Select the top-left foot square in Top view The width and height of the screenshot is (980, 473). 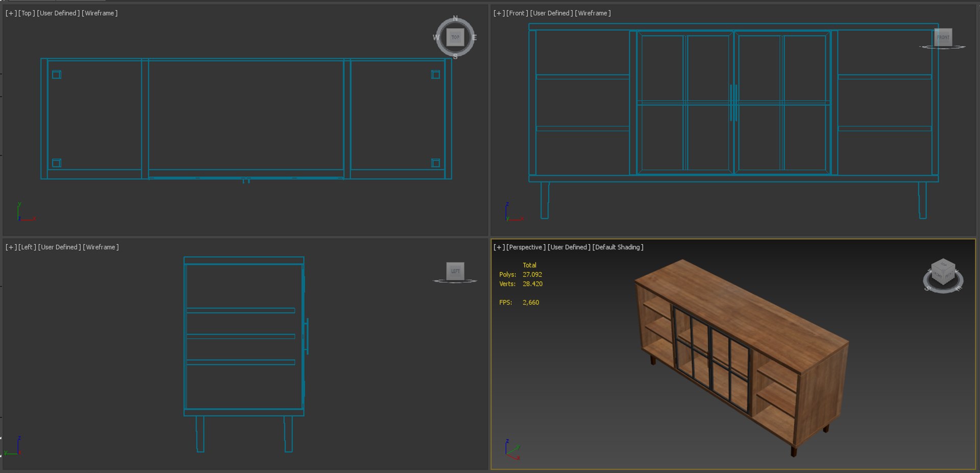(57, 75)
